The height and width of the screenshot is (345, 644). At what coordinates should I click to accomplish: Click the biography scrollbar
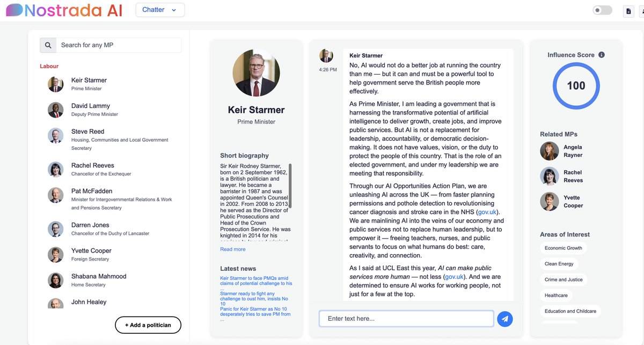tap(290, 185)
